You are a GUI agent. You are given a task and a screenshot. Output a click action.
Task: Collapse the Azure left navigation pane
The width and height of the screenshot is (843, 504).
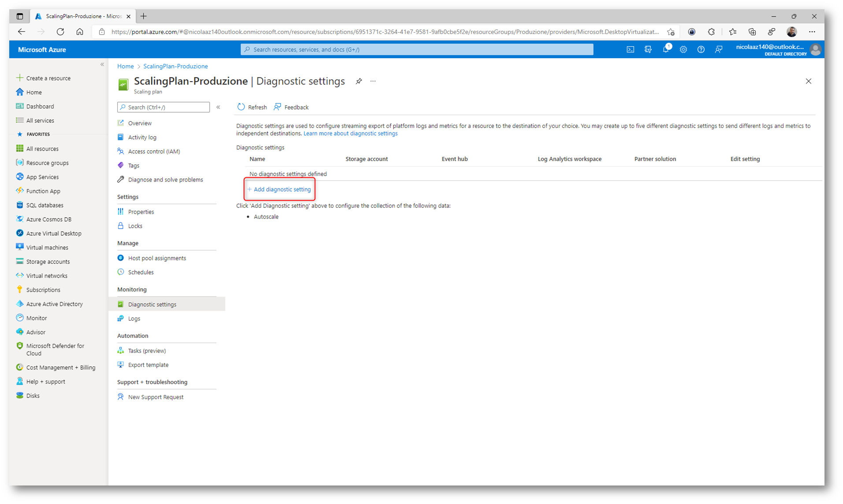click(102, 65)
